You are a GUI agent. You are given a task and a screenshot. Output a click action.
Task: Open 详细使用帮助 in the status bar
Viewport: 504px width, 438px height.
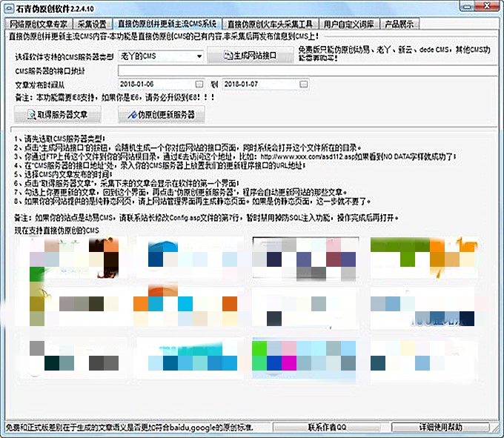click(x=440, y=427)
